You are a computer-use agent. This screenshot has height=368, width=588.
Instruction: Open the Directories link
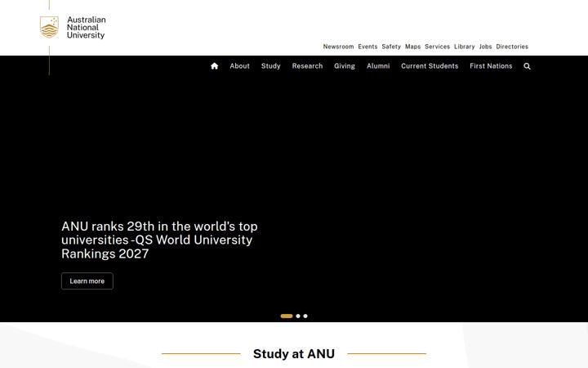(x=512, y=47)
